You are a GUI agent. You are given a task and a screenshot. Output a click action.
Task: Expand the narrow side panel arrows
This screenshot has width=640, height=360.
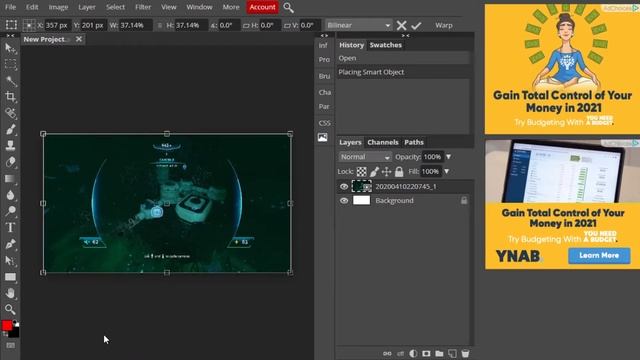[324, 36]
